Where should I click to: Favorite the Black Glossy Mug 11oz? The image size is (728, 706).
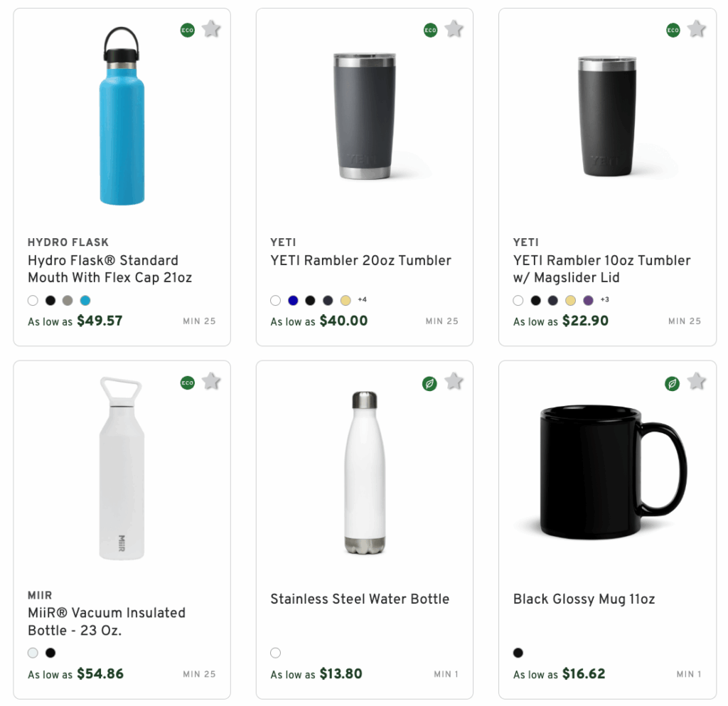tap(696, 382)
